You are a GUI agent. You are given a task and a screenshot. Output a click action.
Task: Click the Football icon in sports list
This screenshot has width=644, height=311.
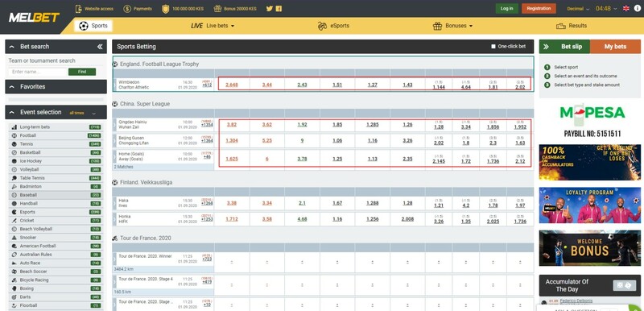(x=14, y=135)
